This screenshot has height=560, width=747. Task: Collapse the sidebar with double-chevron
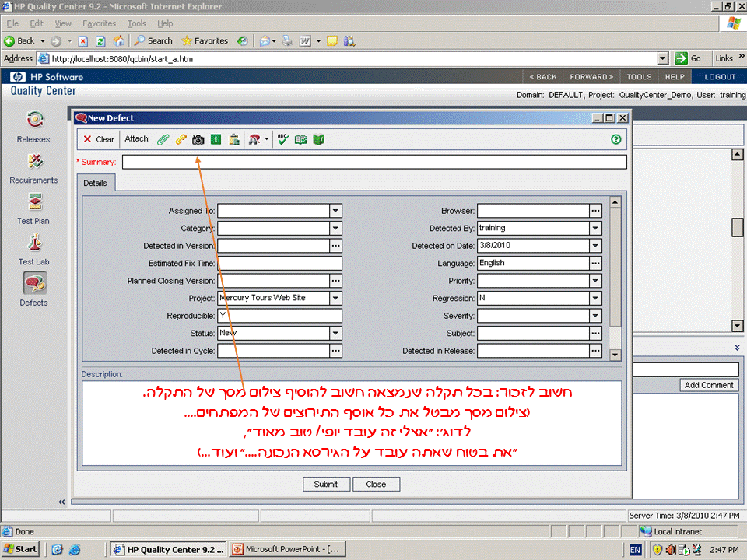(61, 502)
